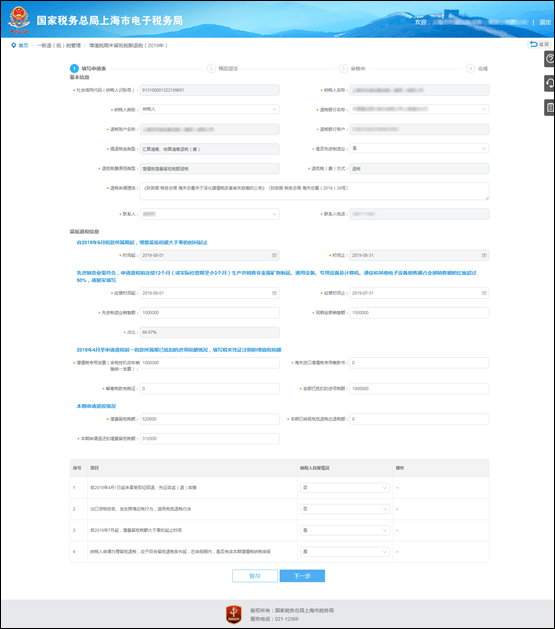This screenshot has height=629, width=555.
Task: Expand the 是否先进制造业 dropdown
Action: [x=419, y=148]
